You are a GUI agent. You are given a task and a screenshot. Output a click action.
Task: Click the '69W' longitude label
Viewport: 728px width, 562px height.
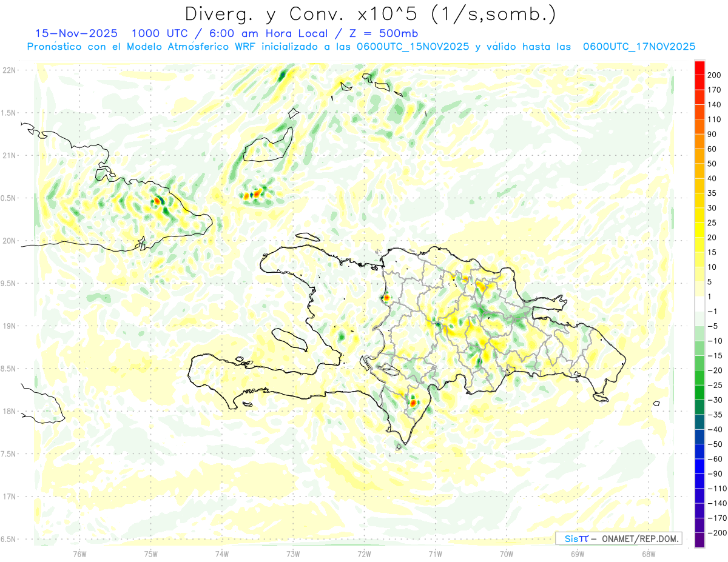click(578, 553)
